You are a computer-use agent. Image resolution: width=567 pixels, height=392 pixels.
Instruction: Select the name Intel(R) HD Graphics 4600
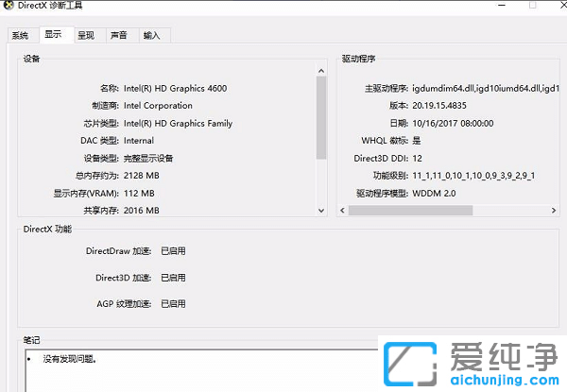point(176,88)
